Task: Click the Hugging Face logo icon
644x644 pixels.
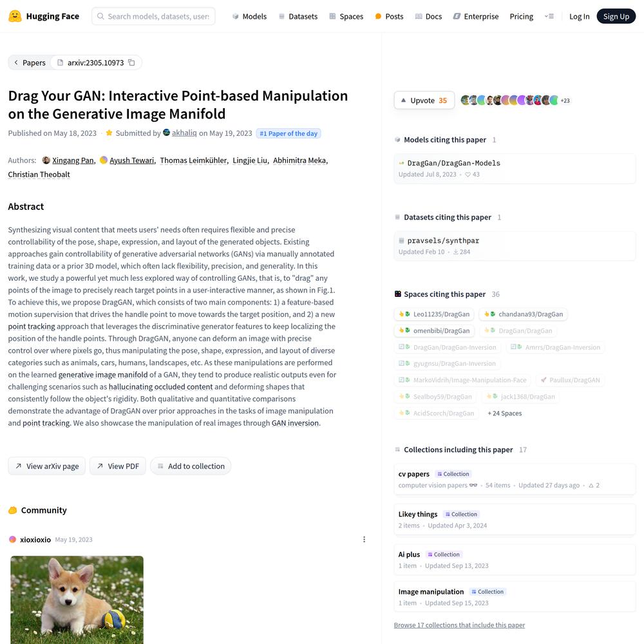Action: click(15, 16)
